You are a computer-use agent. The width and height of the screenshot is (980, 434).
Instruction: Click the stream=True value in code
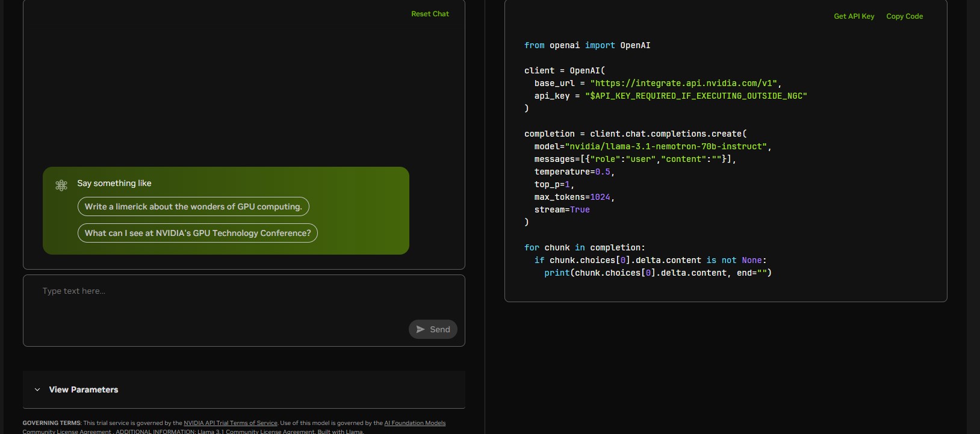coord(580,209)
